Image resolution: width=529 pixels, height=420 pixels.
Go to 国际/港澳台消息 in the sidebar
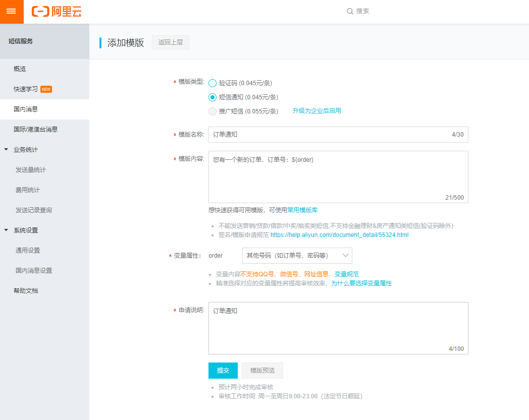coord(35,130)
